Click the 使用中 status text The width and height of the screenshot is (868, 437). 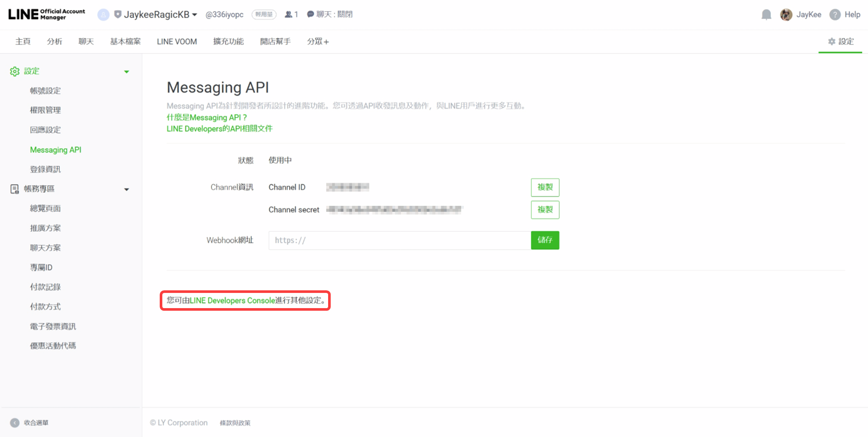(x=280, y=160)
